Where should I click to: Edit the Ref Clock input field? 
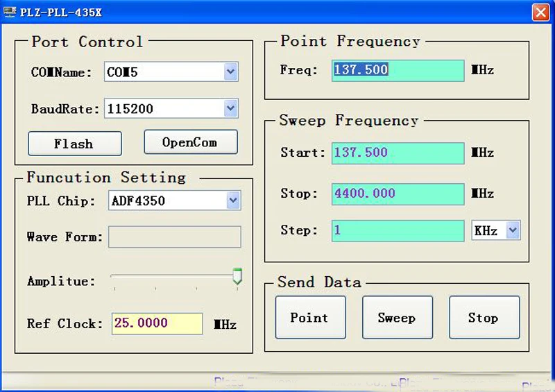point(157,323)
